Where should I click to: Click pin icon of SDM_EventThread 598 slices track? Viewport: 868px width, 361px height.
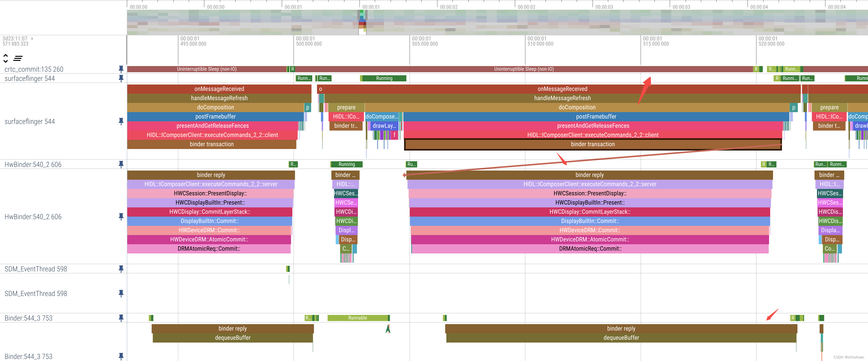click(x=121, y=293)
